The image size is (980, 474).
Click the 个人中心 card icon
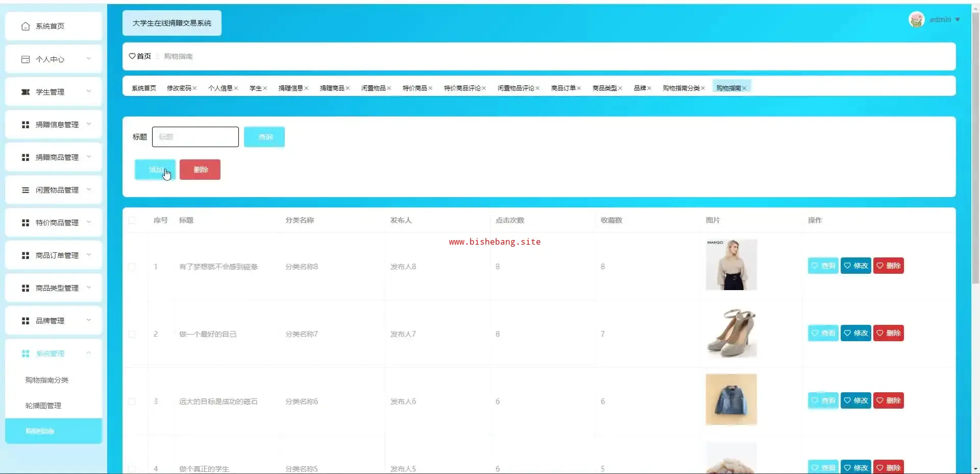click(x=26, y=59)
